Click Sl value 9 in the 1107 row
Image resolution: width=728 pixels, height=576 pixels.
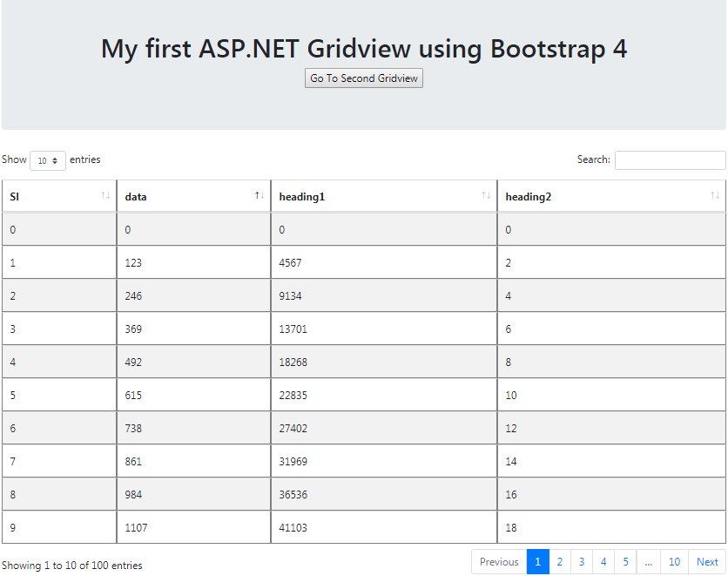point(59,527)
